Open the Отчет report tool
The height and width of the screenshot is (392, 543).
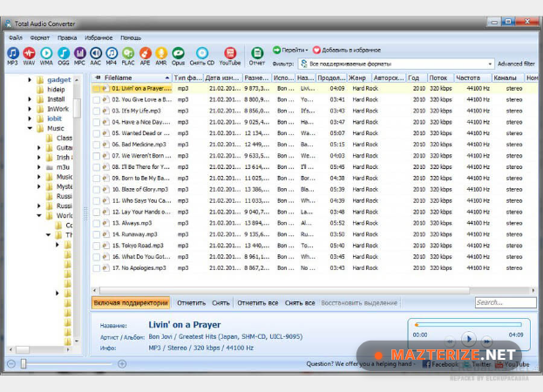[257, 56]
